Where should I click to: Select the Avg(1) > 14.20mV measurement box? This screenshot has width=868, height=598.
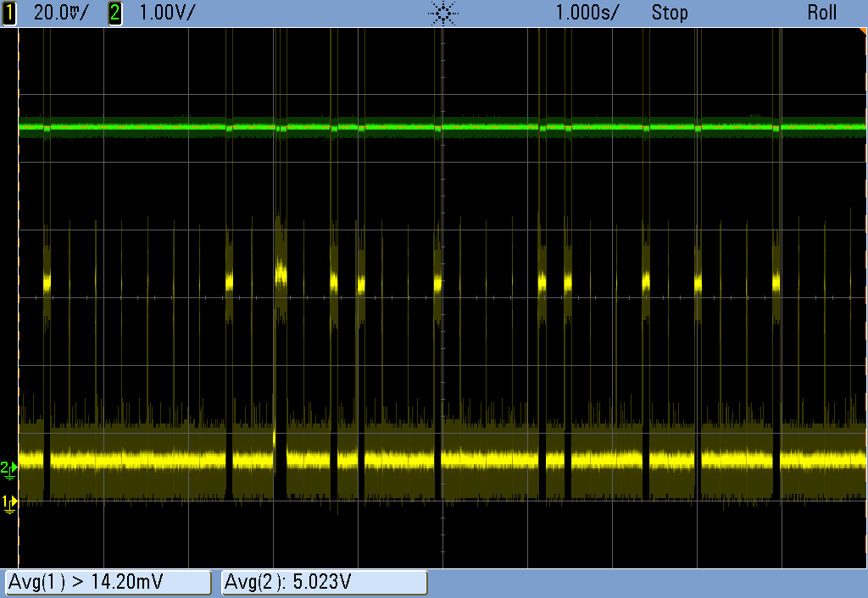click(108, 583)
